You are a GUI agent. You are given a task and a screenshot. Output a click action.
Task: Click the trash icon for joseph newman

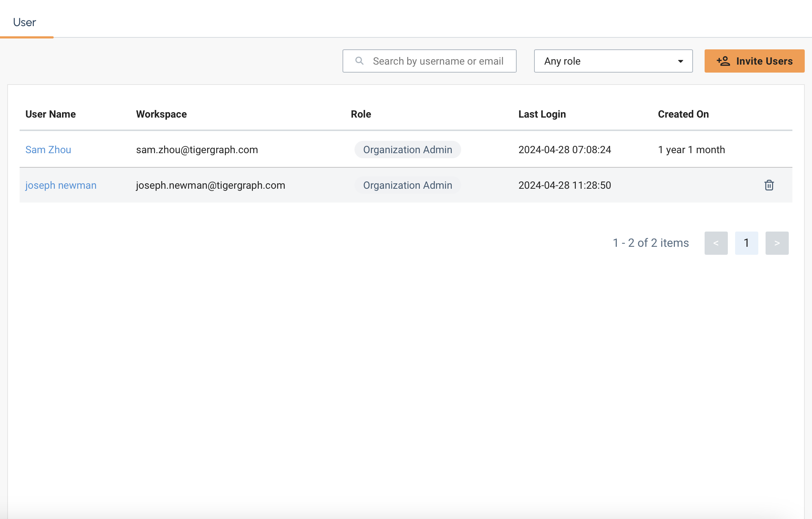769,185
